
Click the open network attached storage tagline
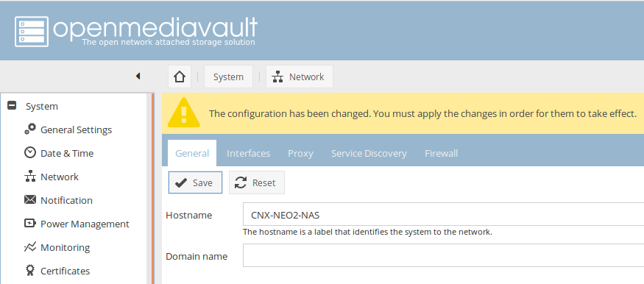(168, 42)
